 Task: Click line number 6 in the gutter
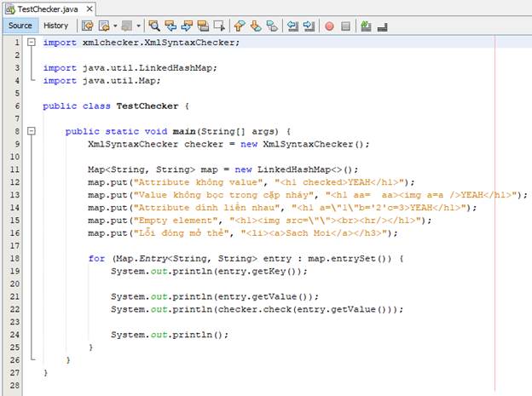coord(17,106)
